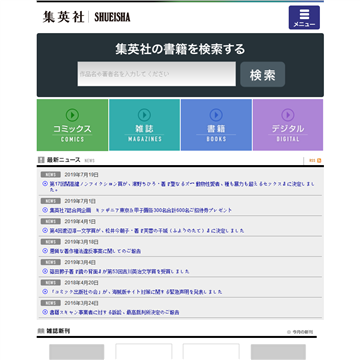Open the コミックス COMICS tile
360x360 pixels.
point(72,125)
